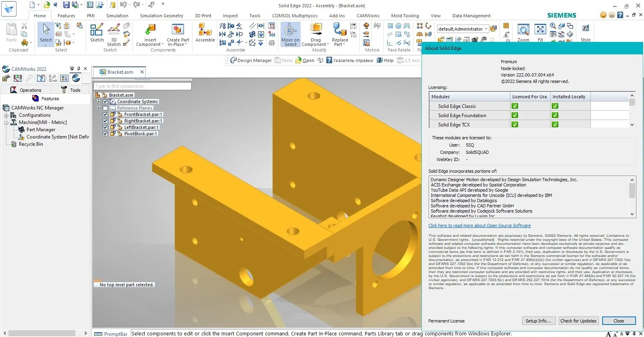Run the Assemble command
This screenshot has height=337, width=644.
(x=205, y=33)
